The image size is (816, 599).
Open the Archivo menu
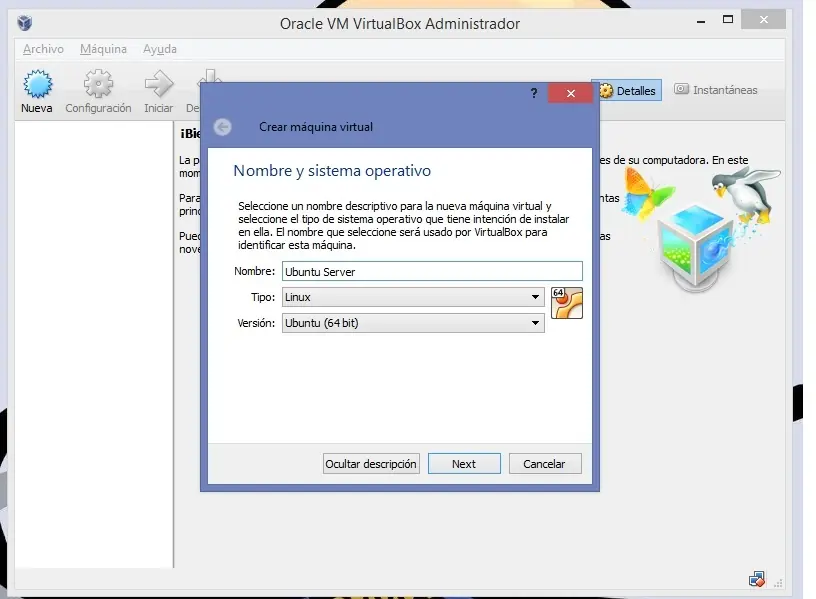[x=43, y=49]
